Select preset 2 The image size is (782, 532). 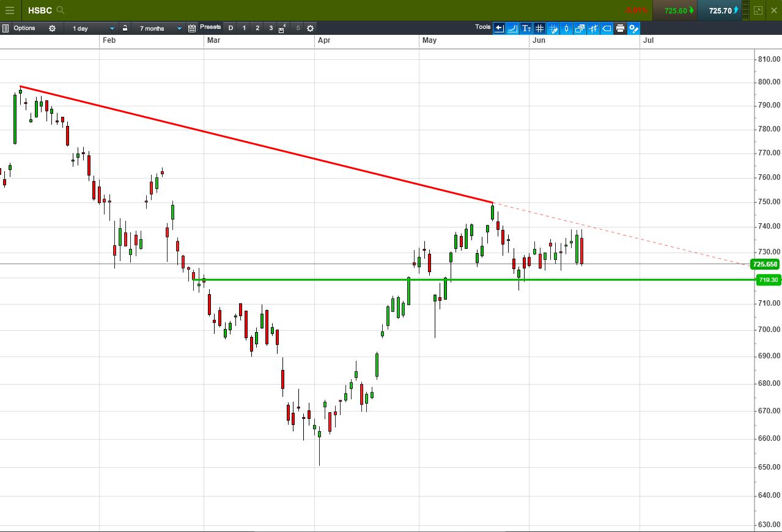[x=257, y=28]
